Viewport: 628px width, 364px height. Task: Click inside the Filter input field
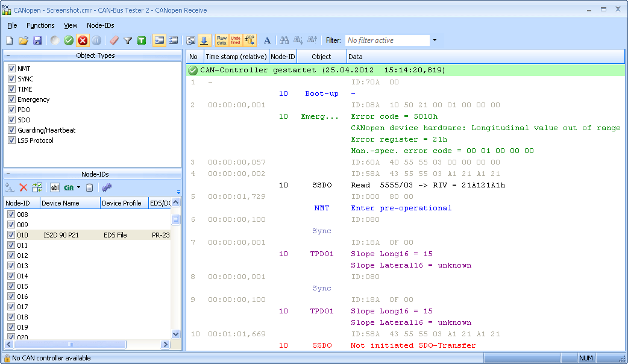pyautogui.click(x=387, y=40)
